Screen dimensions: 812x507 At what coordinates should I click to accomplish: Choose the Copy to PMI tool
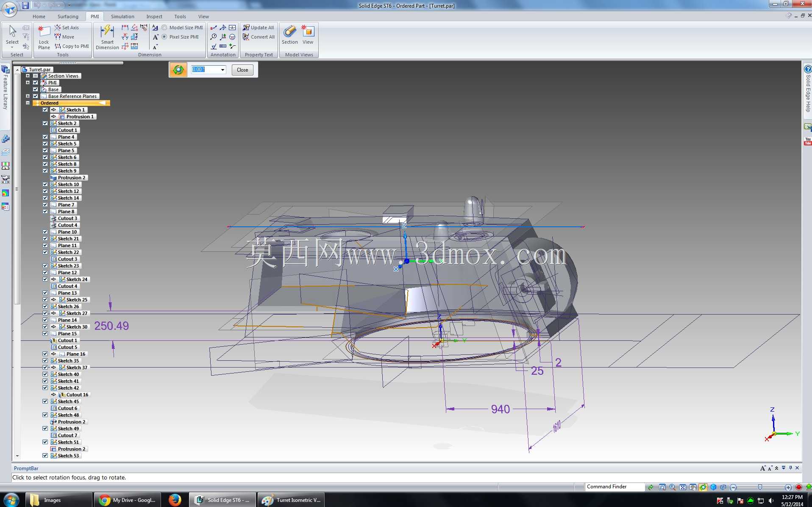[x=72, y=46]
